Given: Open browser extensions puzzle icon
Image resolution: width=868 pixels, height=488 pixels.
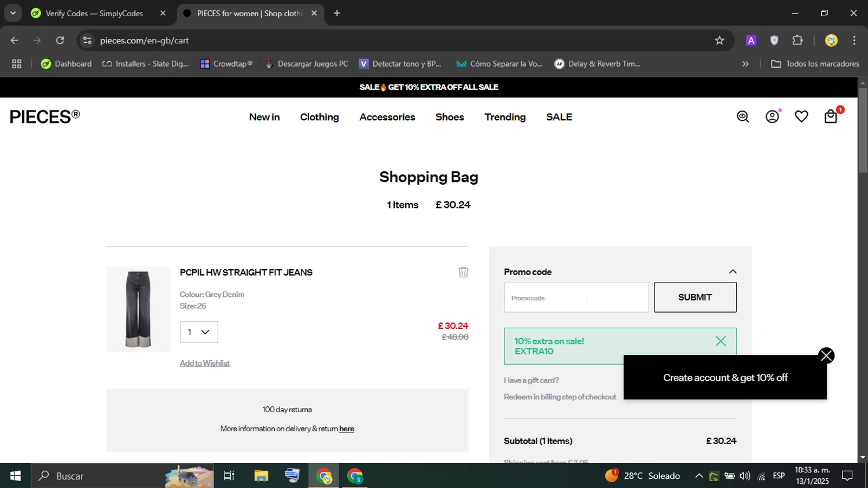Looking at the screenshot, I should tap(797, 41).
